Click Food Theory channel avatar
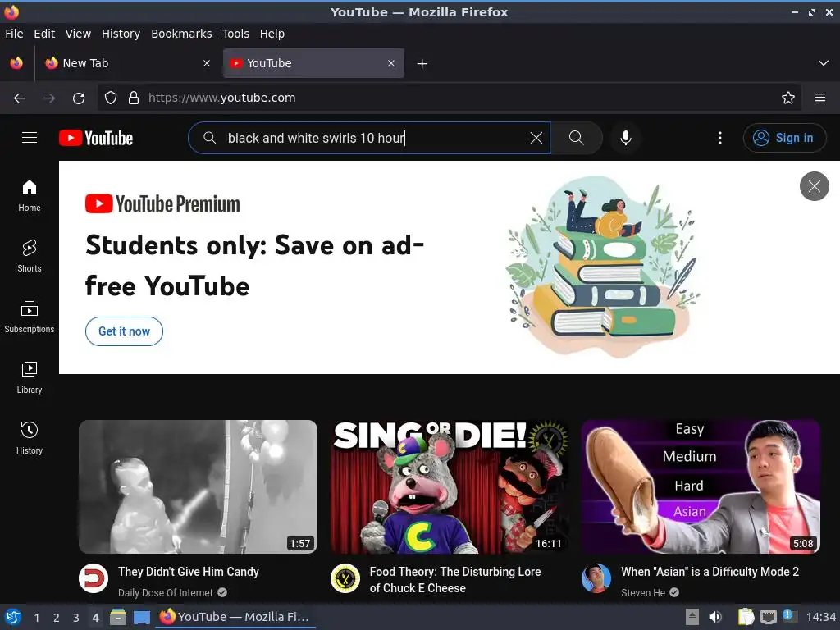 click(x=345, y=578)
